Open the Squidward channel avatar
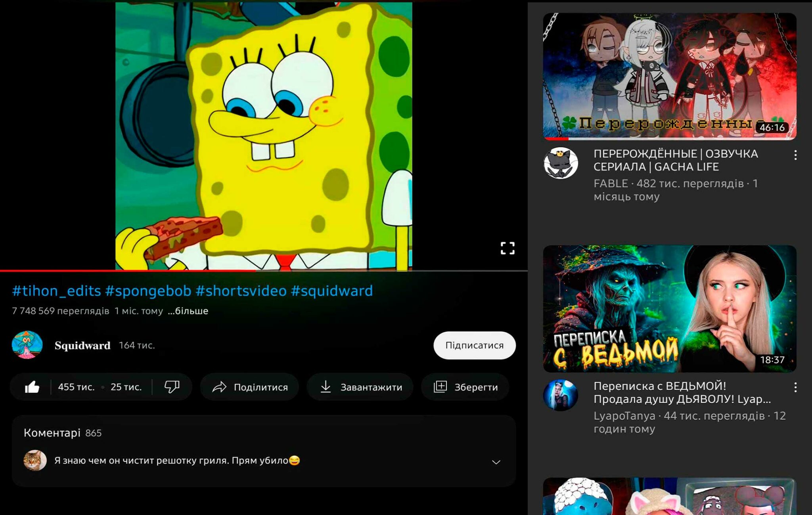Screen dimensions: 812x515 pos(27,345)
